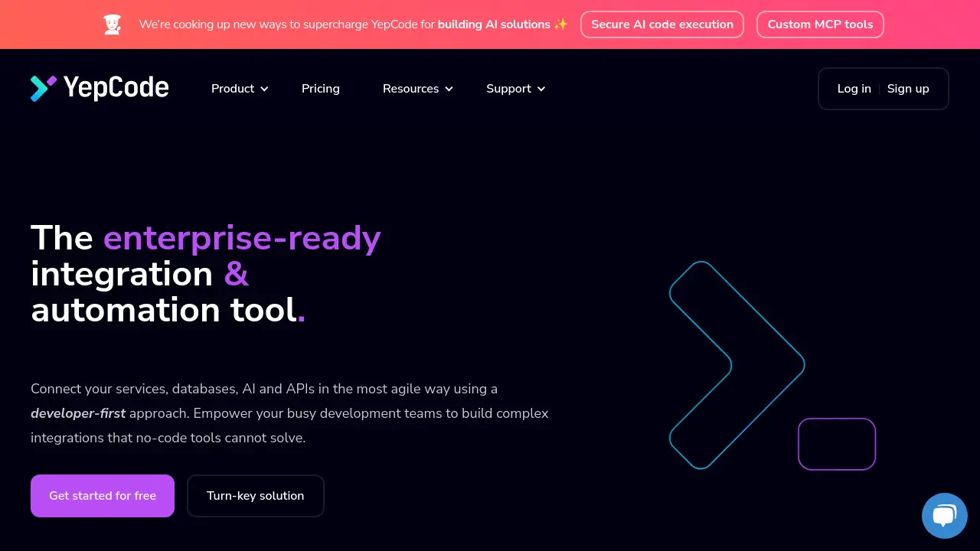Click Secure AI code execution button
This screenshot has width=980, height=551.
coord(662,24)
